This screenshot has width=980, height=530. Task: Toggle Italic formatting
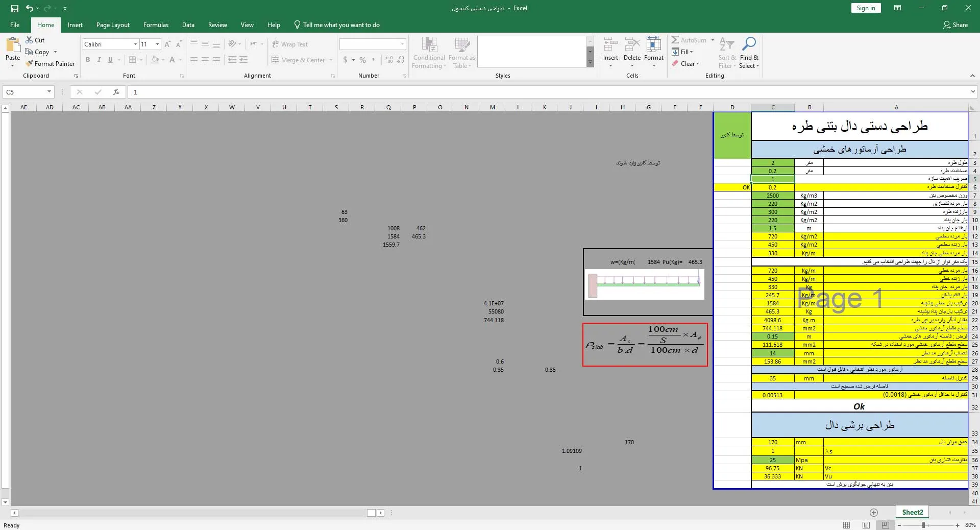coord(99,60)
